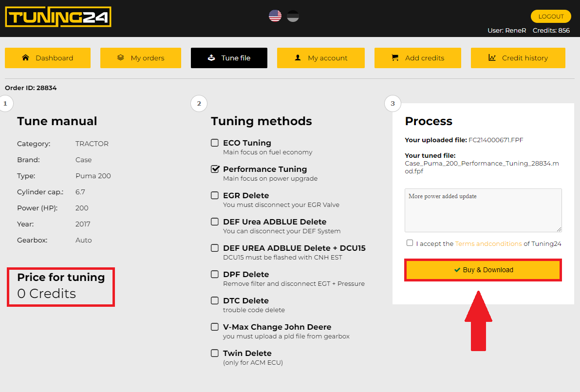Click the 2017 year value
Viewport: 580px width, 392px height.
(x=83, y=224)
